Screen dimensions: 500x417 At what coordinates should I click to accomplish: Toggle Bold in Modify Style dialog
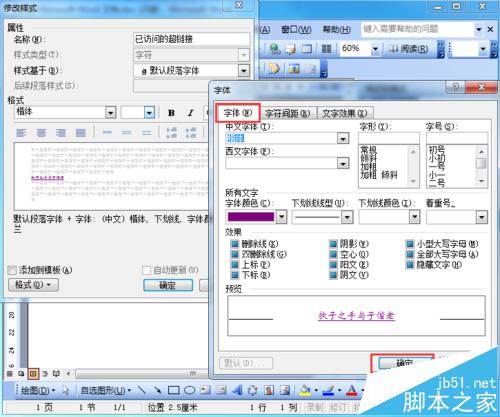(172, 113)
